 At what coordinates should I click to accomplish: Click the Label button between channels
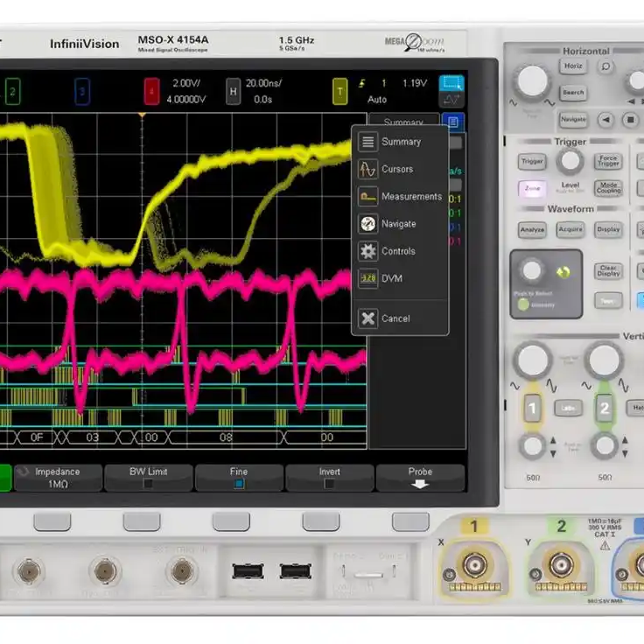[x=568, y=408]
